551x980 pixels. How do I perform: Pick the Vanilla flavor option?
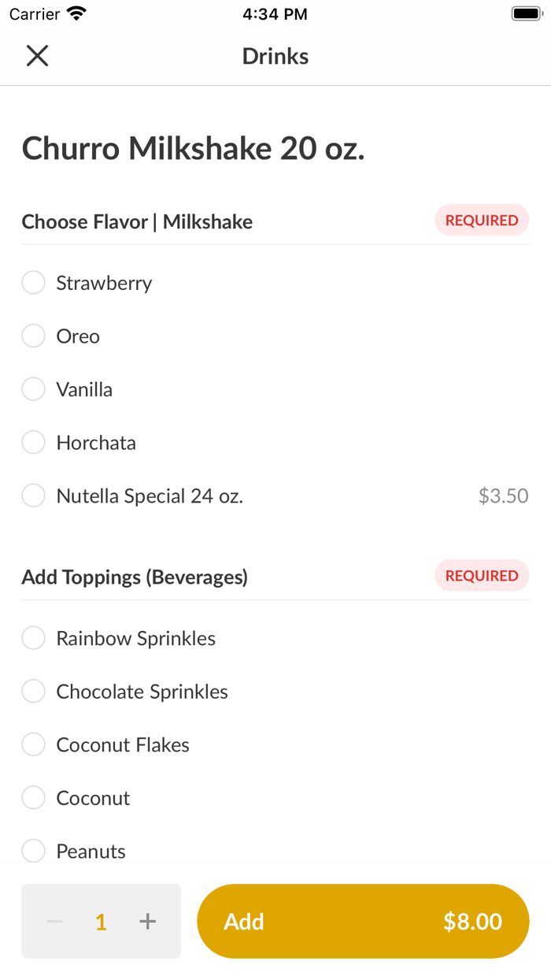(x=33, y=389)
